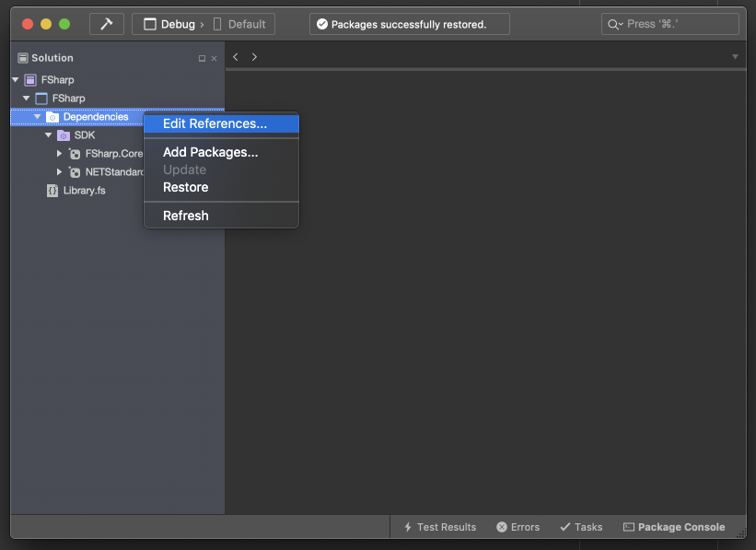Open the Default device target selector
This screenshot has width=756, height=550.
pyautogui.click(x=239, y=24)
